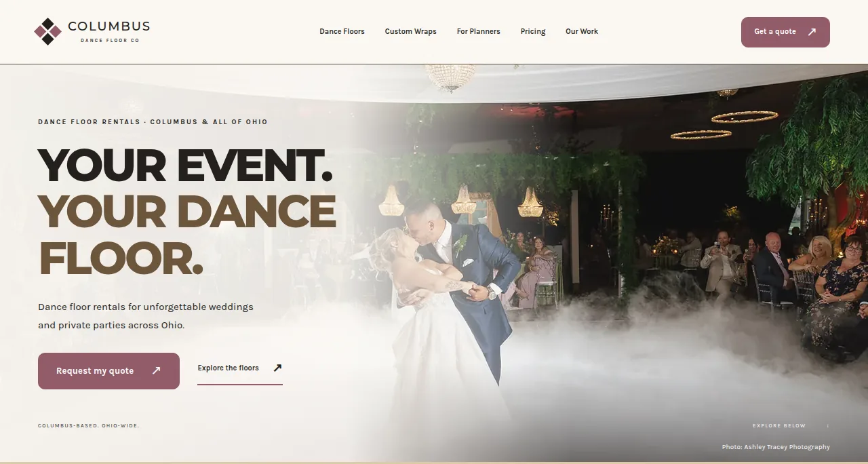Image resolution: width=868 pixels, height=464 pixels.
Task: Open the Custom Wraps nav link
Action: coord(410,31)
